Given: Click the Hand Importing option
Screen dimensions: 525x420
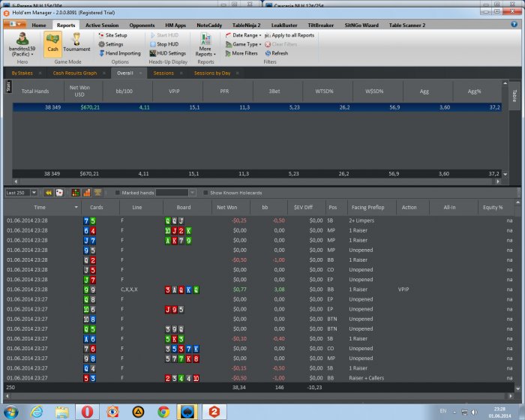Looking at the screenshot, I should coord(122,53).
